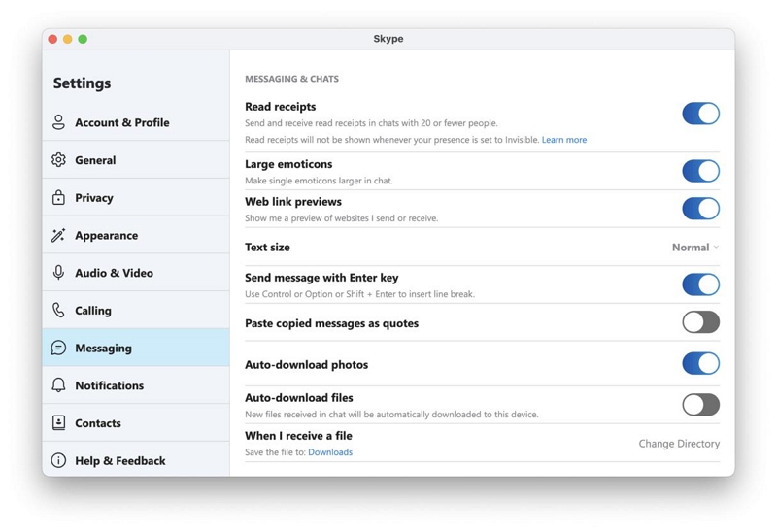Open Audio & Video settings

click(136, 273)
